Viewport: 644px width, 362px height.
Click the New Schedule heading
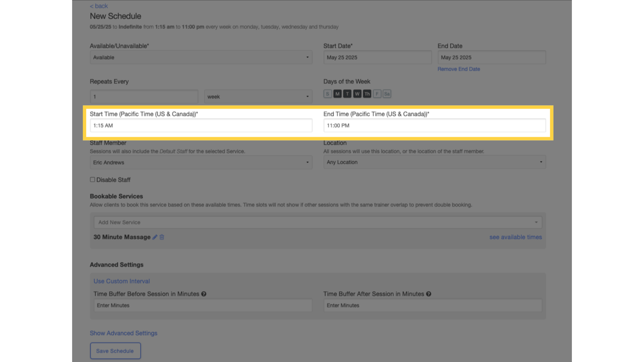pos(116,16)
